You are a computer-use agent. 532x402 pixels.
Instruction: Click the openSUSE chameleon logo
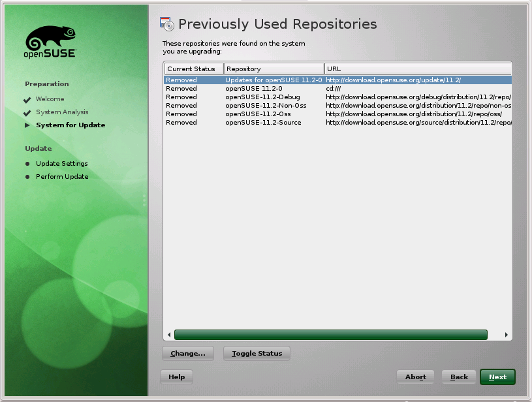click(50, 41)
